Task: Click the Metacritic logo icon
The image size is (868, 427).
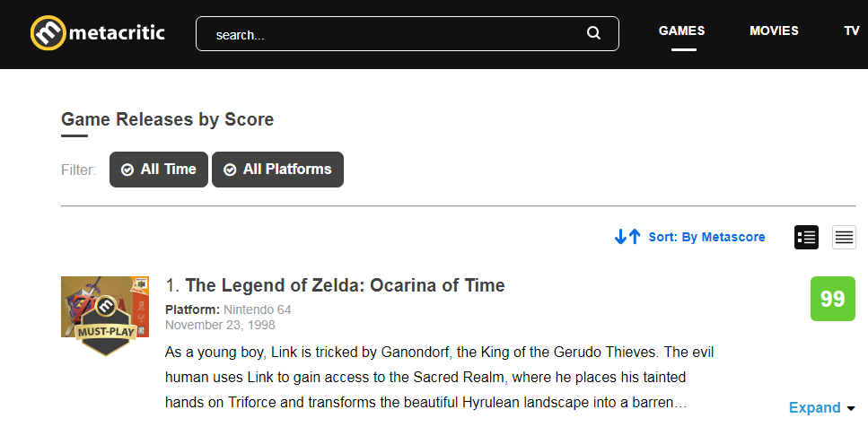Action: pos(48,33)
